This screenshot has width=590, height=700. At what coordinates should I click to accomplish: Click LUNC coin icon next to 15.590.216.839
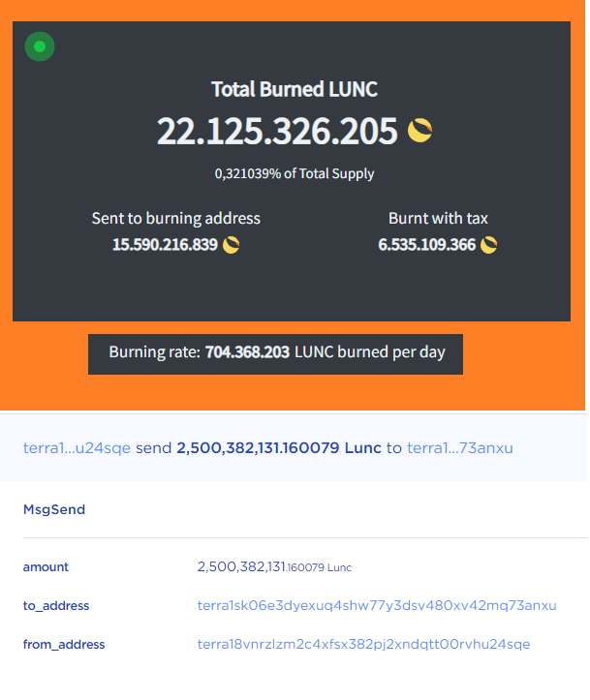click(x=231, y=245)
